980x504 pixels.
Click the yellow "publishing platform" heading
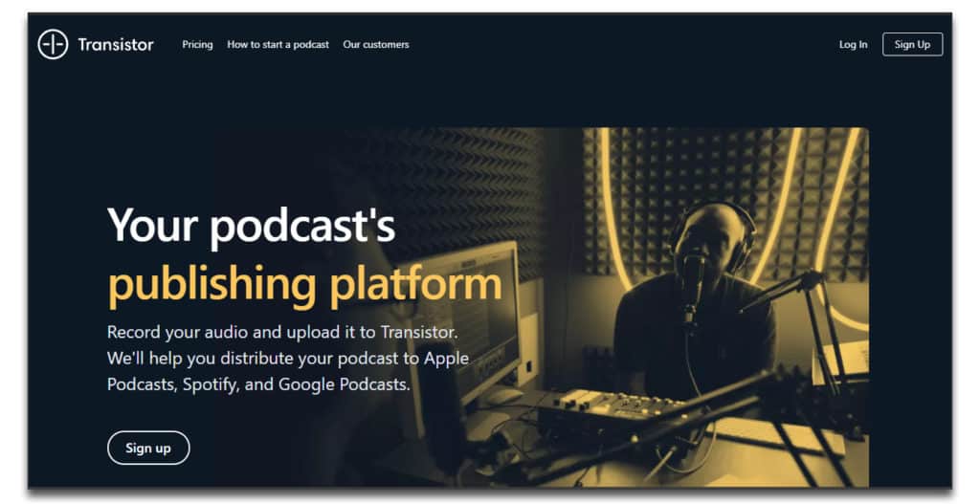[x=305, y=284]
